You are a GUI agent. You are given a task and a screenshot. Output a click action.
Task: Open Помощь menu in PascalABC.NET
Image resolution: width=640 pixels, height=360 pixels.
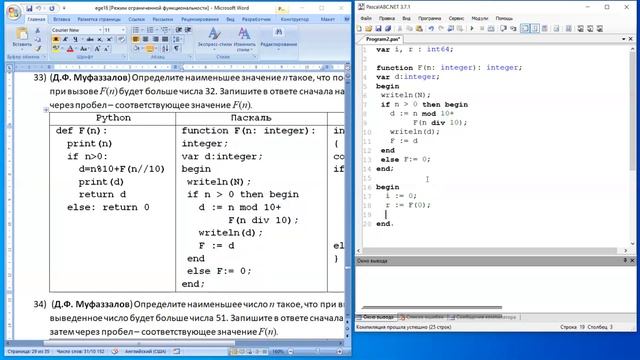504,18
